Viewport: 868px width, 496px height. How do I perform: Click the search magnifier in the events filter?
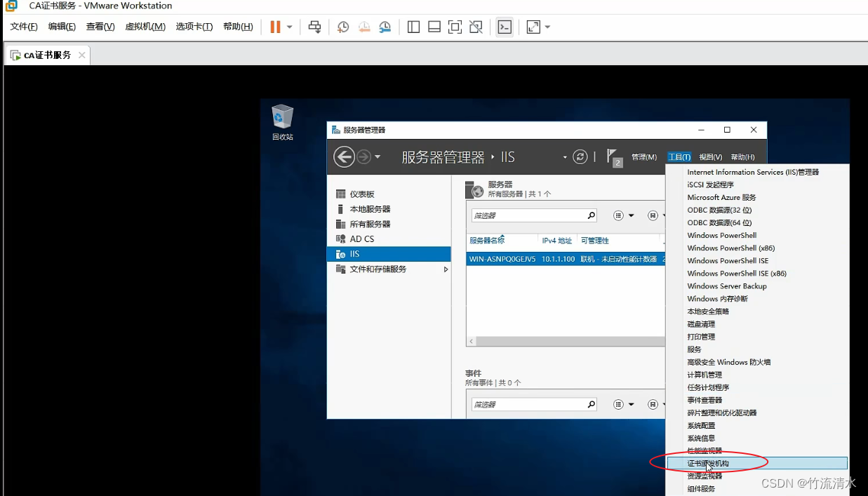pyautogui.click(x=592, y=405)
